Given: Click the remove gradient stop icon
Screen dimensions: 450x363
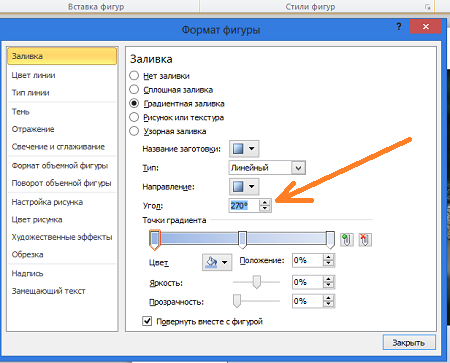Looking at the screenshot, I should point(365,240).
